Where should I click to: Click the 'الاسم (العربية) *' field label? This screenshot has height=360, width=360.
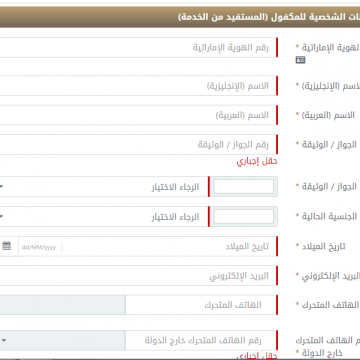click(x=325, y=115)
